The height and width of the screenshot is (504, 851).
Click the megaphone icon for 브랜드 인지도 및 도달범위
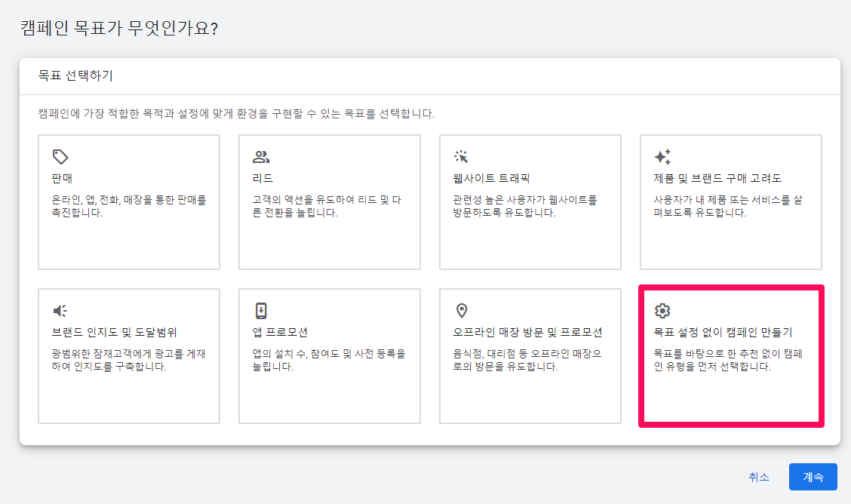tap(60, 310)
